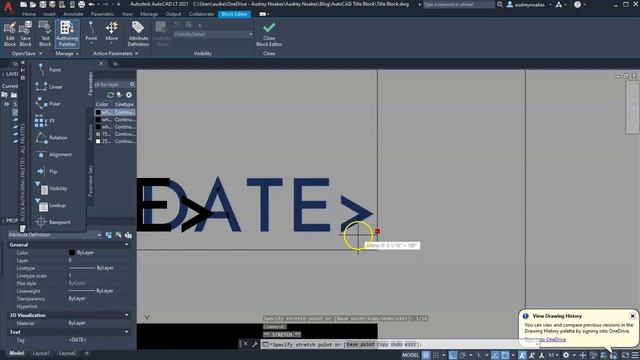
Task: Select the Alignment parameter in palette
Action: pyautogui.click(x=53, y=155)
